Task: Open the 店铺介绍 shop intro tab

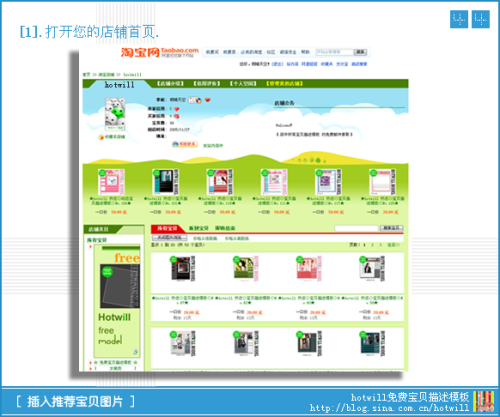Action: click(170, 83)
